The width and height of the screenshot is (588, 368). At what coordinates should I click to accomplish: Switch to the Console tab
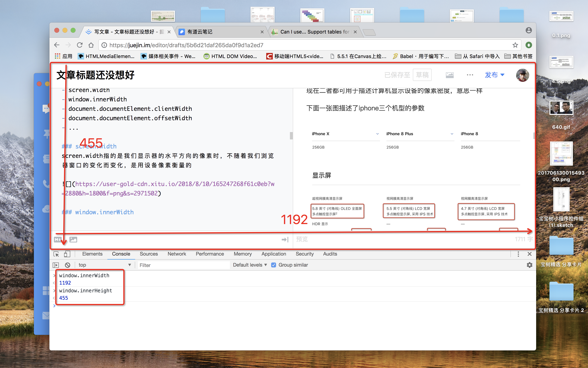[x=121, y=254]
